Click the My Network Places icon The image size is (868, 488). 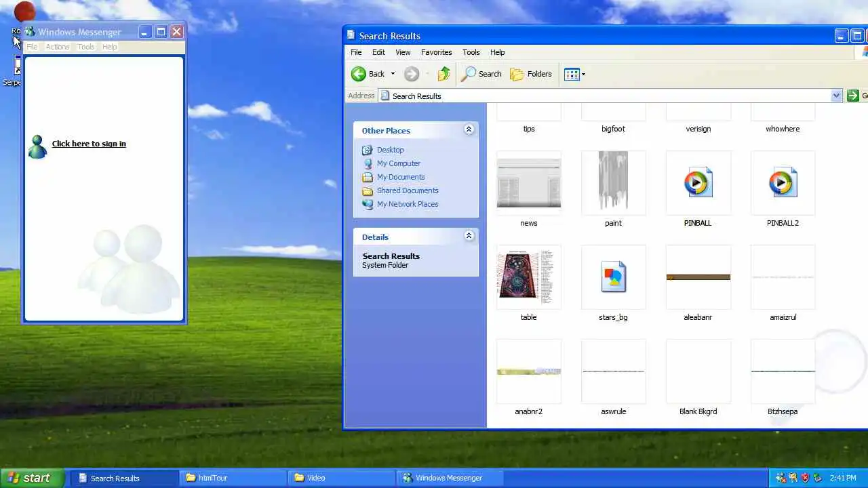pyautogui.click(x=368, y=204)
